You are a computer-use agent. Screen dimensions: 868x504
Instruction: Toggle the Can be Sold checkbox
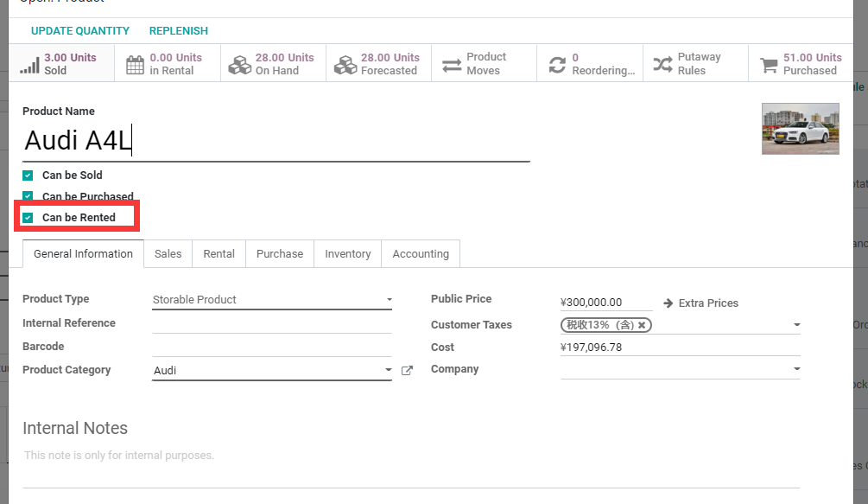pyautogui.click(x=28, y=175)
